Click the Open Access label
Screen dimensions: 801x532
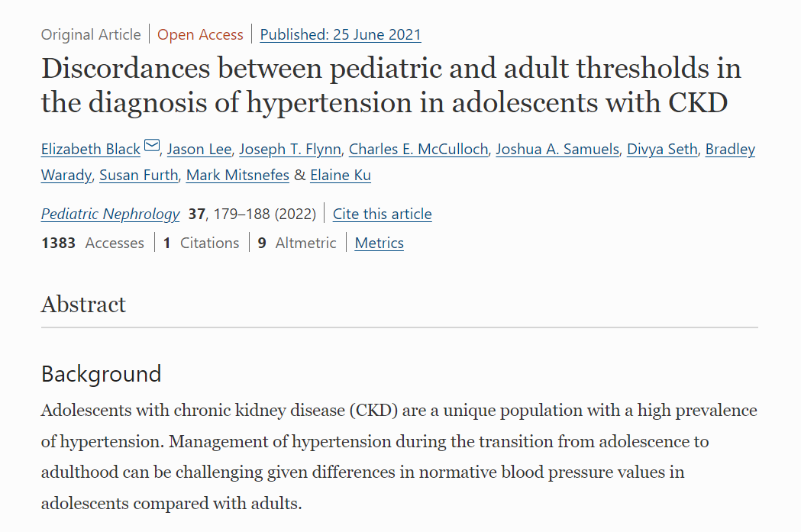(x=200, y=34)
